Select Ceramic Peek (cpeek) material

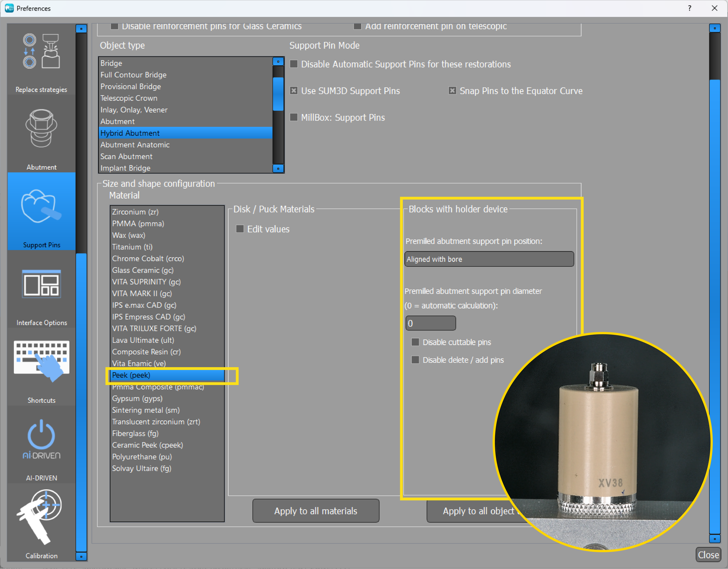click(x=167, y=445)
